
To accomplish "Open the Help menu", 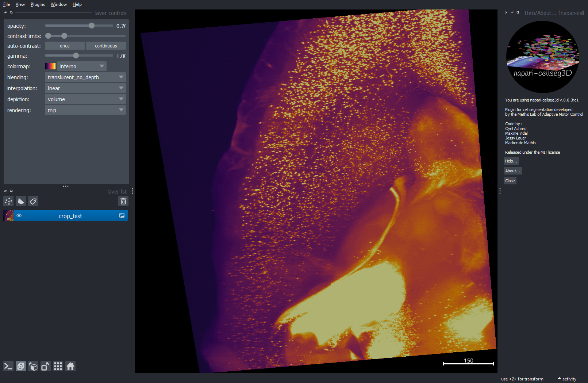I will [x=77, y=4].
